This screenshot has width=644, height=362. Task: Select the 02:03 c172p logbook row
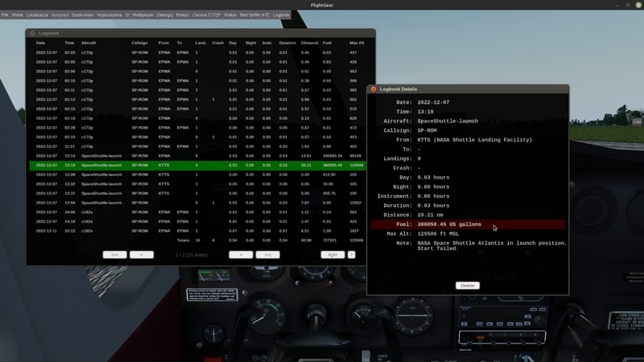click(x=197, y=52)
